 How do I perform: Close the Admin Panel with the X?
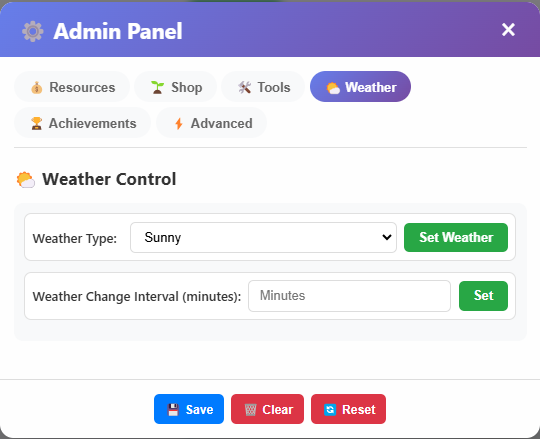[508, 30]
